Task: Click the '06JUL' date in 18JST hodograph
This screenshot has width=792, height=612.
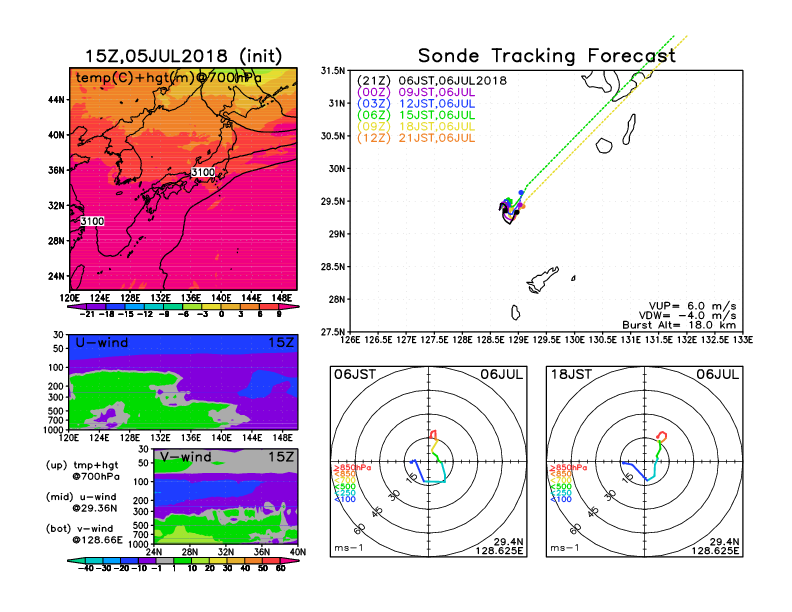Action: pyautogui.click(x=718, y=374)
